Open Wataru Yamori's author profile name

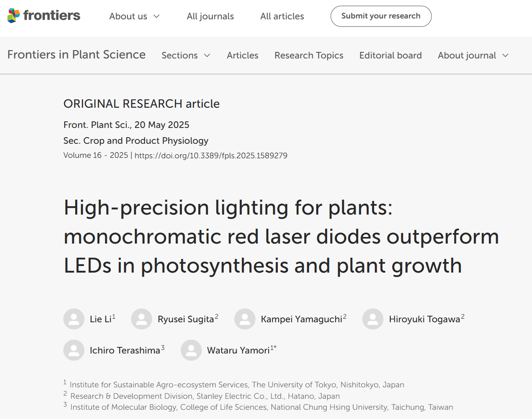coord(238,351)
